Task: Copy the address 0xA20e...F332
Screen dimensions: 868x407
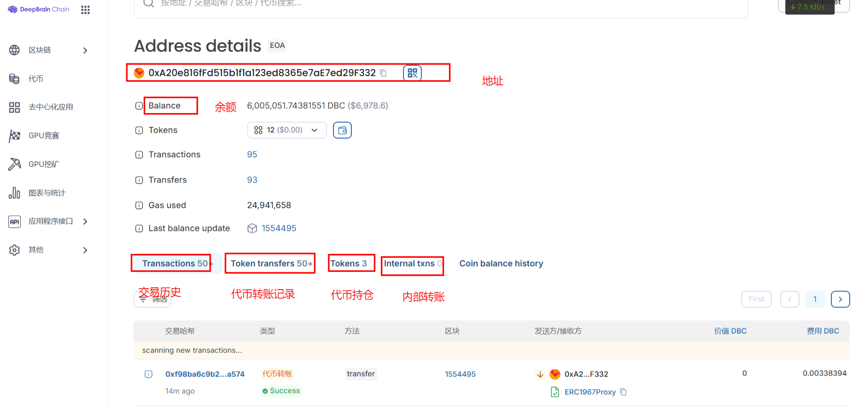Action: (383, 73)
